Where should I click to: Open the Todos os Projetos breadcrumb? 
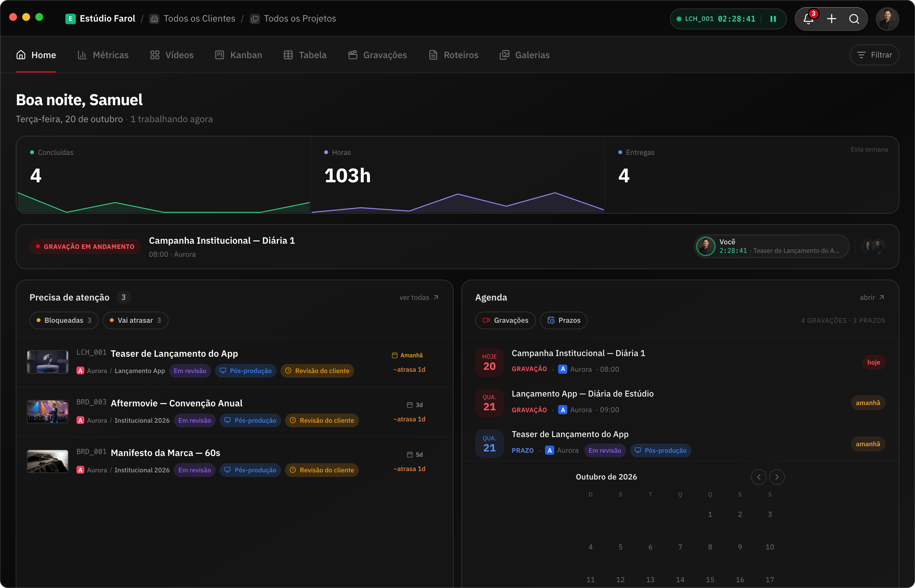[292, 19]
